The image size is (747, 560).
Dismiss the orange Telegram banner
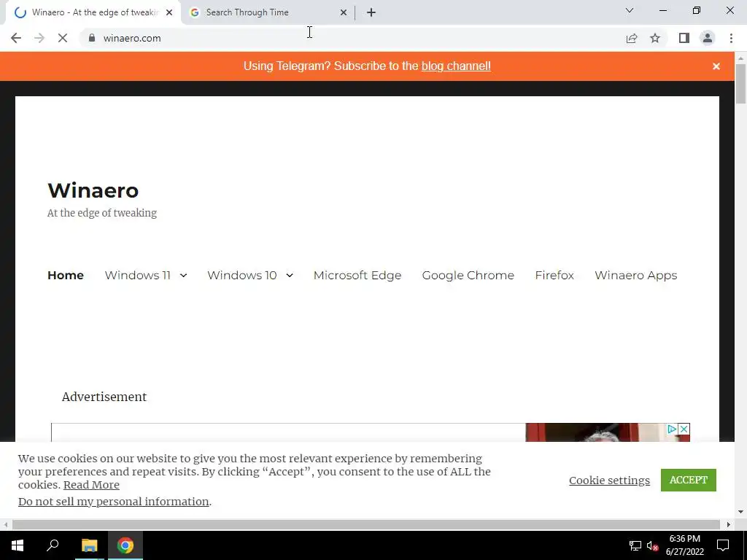pos(716,66)
